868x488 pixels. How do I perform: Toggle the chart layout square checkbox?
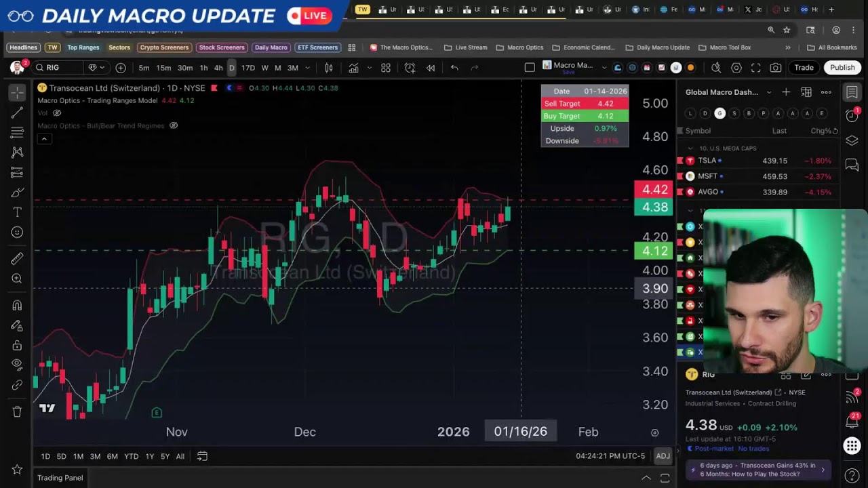click(530, 67)
